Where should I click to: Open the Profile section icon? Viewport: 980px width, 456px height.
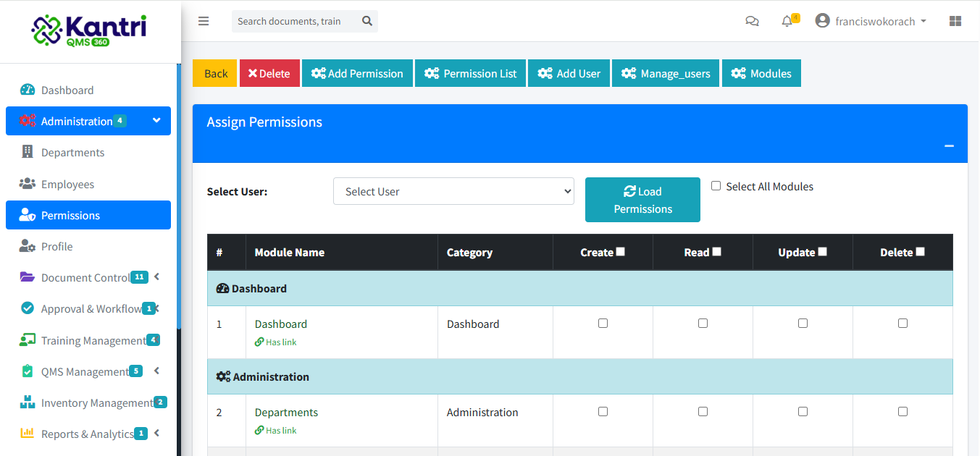pyautogui.click(x=28, y=246)
